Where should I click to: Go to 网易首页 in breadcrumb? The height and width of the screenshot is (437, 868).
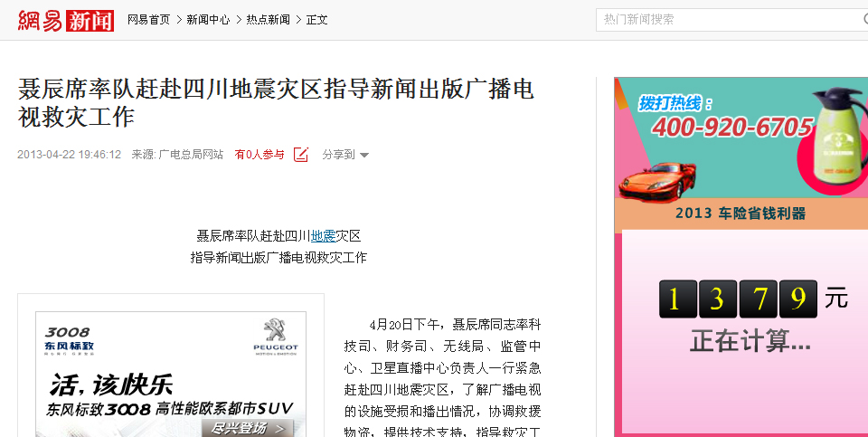(148, 20)
